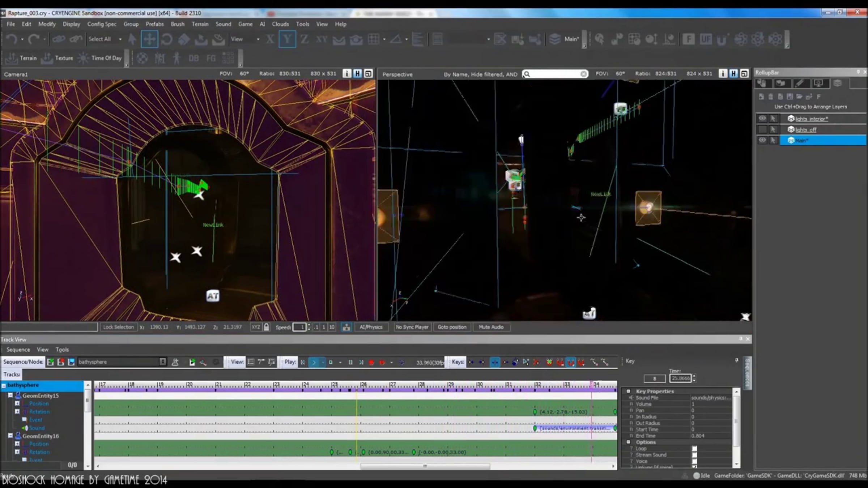
Task: Toggle the Y axis constraint
Action: coord(287,39)
